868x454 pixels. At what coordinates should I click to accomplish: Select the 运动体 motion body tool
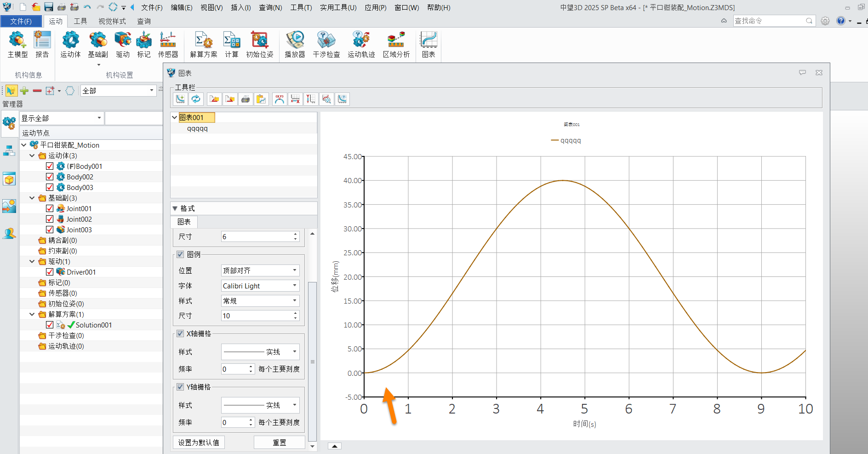coord(70,45)
